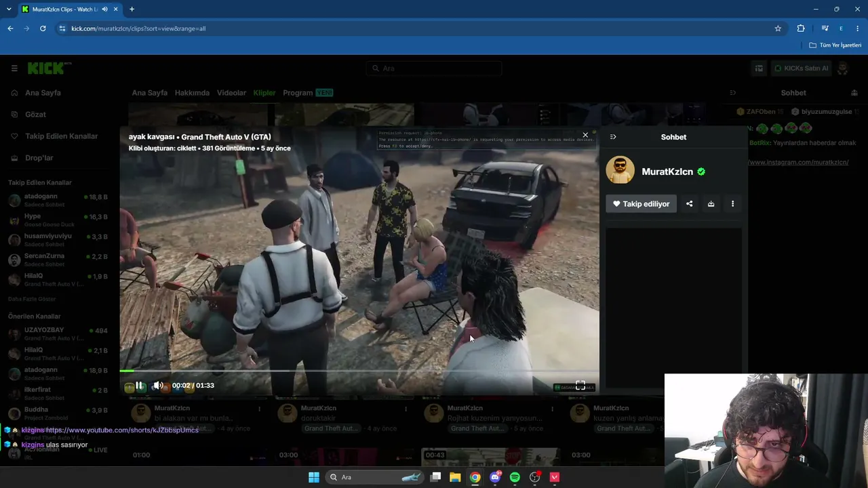Open atadogann channel with 18,8 B viewers
The image size is (868, 488).
coord(58,200)
